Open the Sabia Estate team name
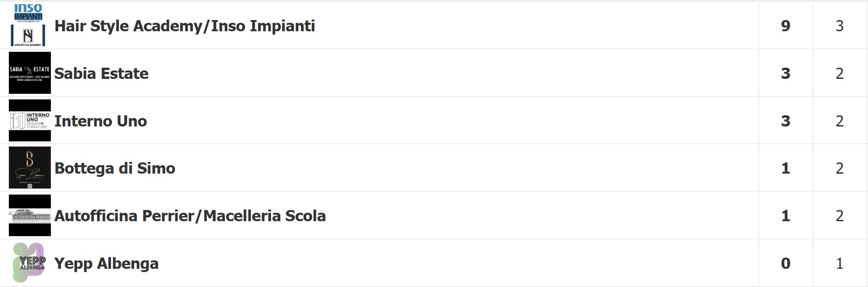The image size is (868, 287). click(101, 74)
